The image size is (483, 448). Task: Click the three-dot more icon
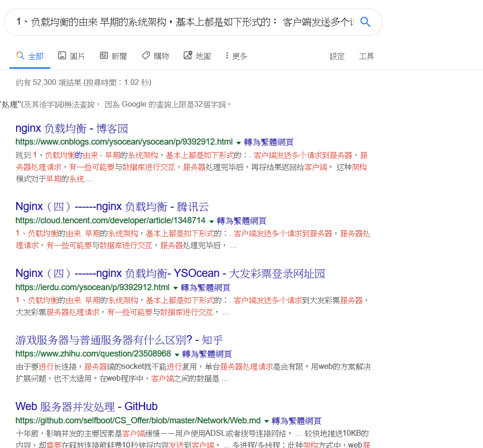coord(227,55)
